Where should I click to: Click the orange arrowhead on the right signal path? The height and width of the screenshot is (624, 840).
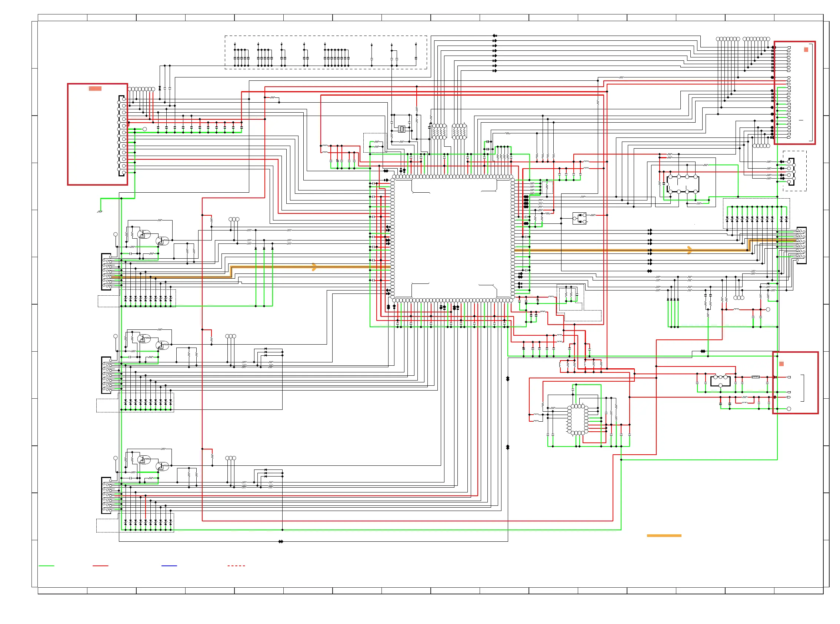coord(690,250)
